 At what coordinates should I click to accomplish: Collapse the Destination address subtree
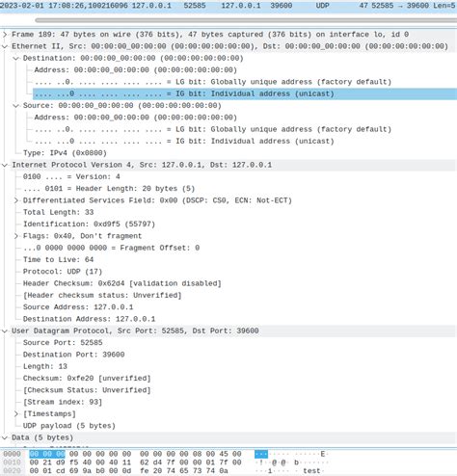pyautogui.click(x=15, y=58)
